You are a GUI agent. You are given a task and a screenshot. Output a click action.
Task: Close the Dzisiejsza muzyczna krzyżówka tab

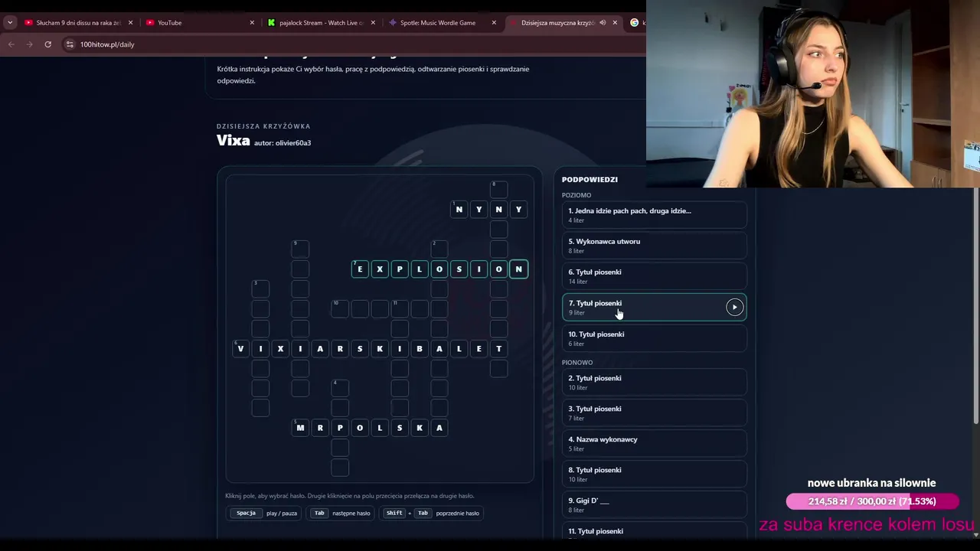(615, 23)
